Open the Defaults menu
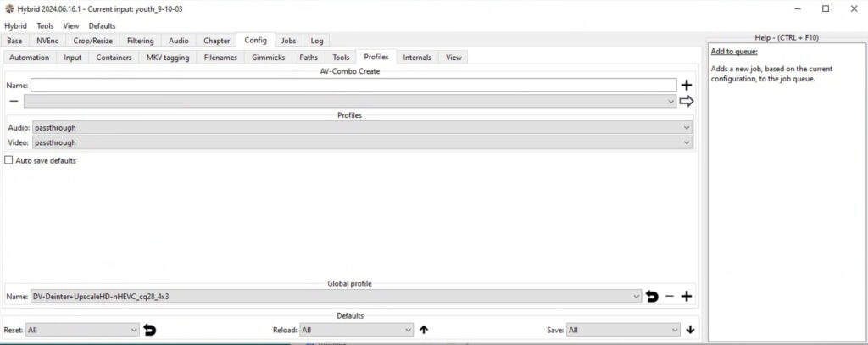The height and width of the screenshot is (345, 868). (102, 26)
